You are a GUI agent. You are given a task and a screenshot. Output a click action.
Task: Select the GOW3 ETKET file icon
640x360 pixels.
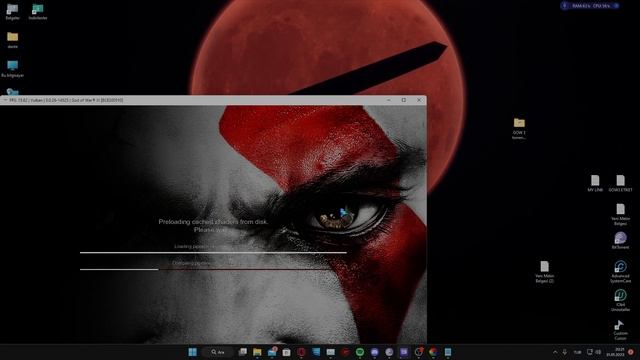click(620, 183)
